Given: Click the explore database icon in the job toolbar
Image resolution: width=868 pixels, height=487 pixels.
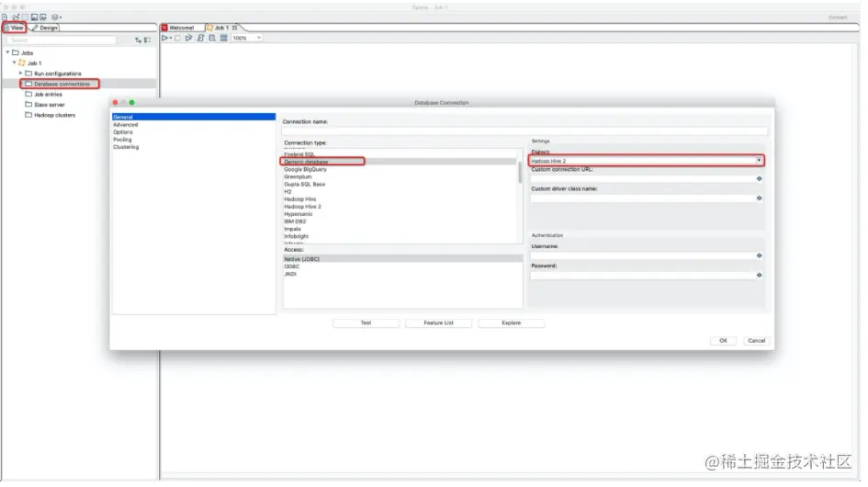Looking at the screenshot, I should click(x=212, y=38).
